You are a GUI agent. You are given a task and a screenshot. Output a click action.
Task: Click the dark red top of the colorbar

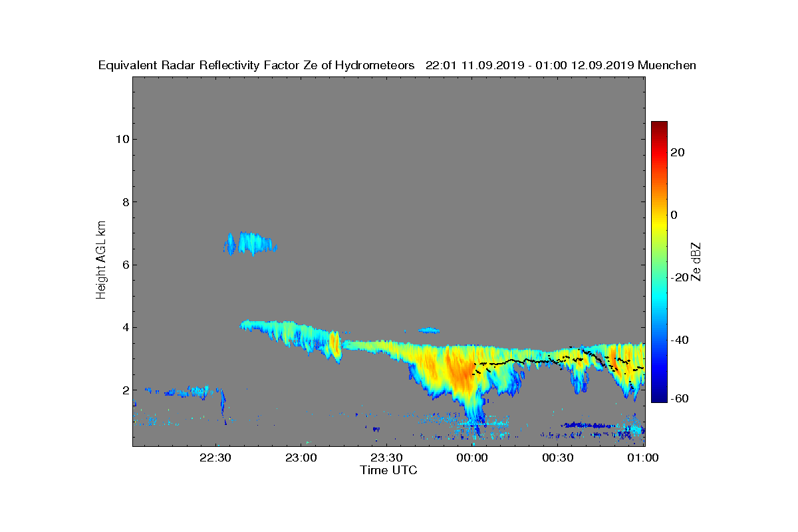[x=659, y=126]
